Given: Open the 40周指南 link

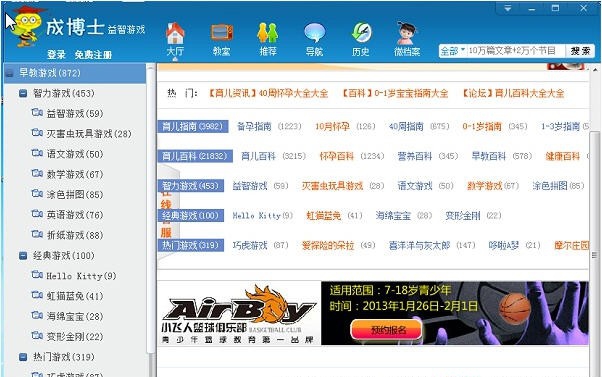Looking at the screenshot, I should 406,126.
